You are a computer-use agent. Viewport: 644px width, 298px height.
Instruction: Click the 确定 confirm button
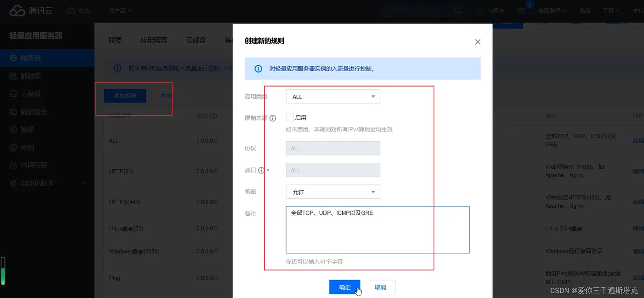point(345,287)
